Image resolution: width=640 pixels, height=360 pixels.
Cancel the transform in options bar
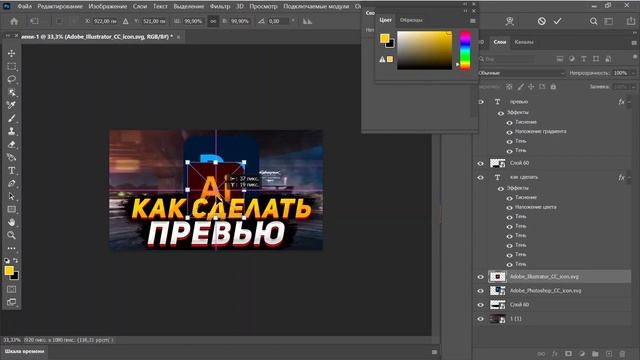541,21
